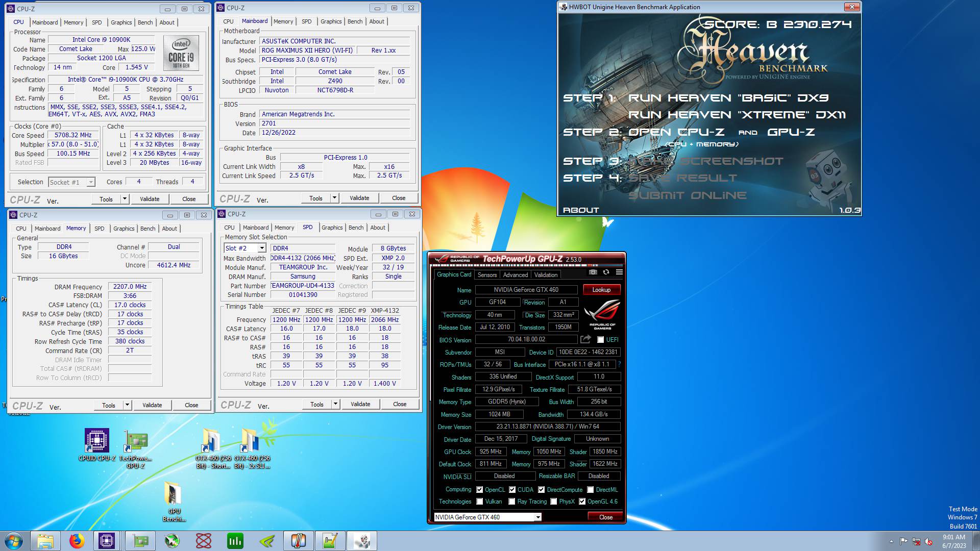This screenshot has width=980, height=551.
Task: Toggle the PhysX checkbox
Action: tap(553, 502)
